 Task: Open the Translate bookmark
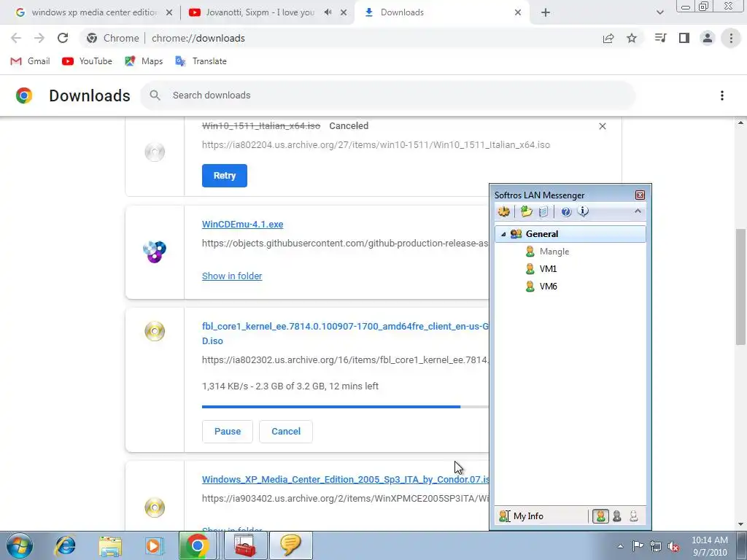(x=201, y=61)
